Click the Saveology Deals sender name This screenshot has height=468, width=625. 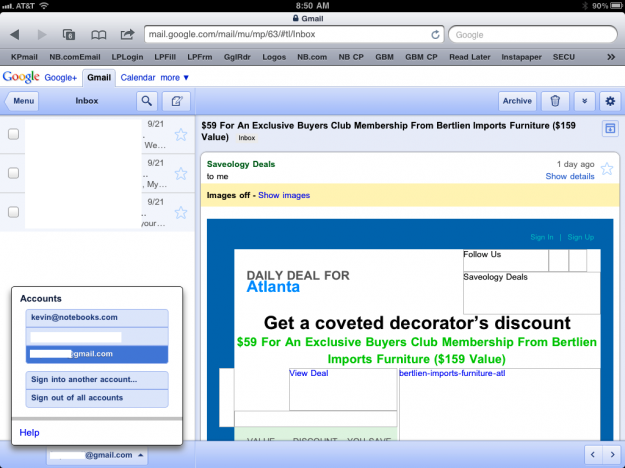pos(241,164)
